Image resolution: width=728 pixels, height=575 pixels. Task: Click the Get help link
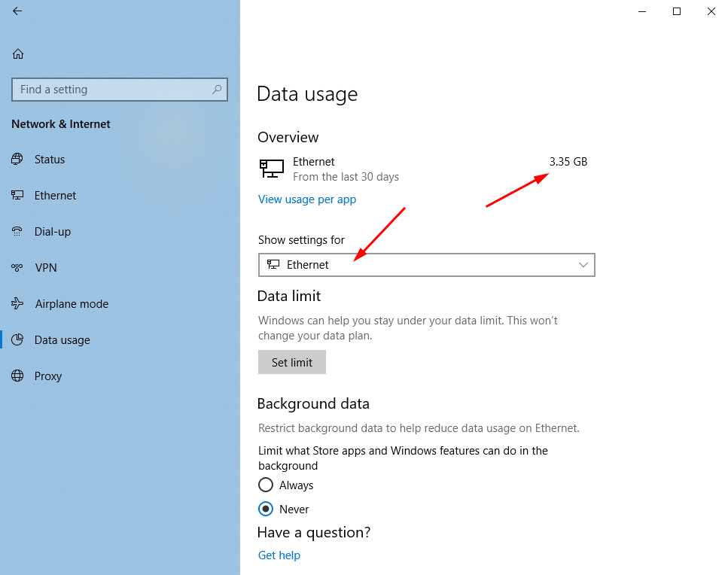[279, 555]
